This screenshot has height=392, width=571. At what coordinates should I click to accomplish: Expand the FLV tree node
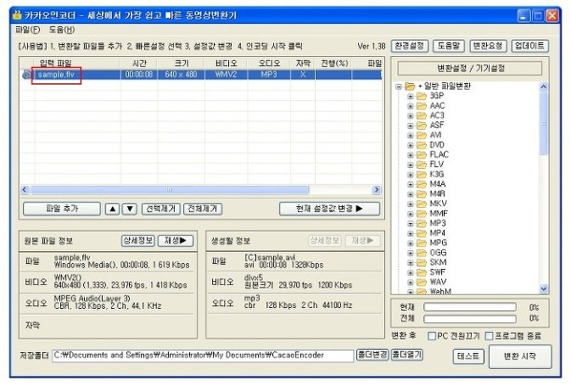[411, 165]
